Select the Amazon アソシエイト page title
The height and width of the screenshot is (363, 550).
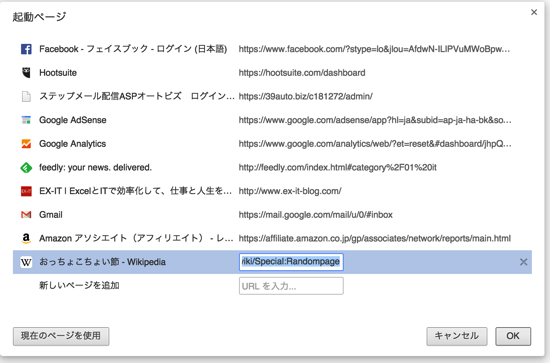click(x=136, y=238)
